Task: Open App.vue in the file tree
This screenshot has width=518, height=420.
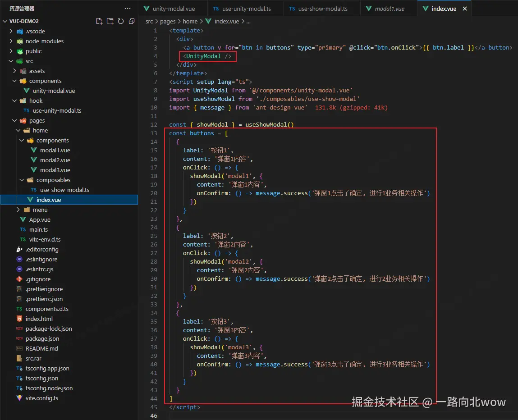Action: 69,219
